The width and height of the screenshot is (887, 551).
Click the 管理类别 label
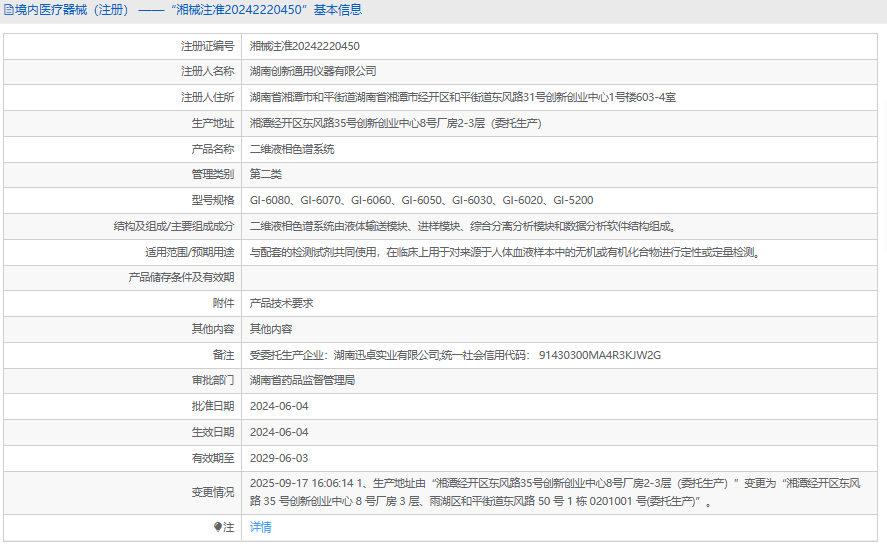213,174
